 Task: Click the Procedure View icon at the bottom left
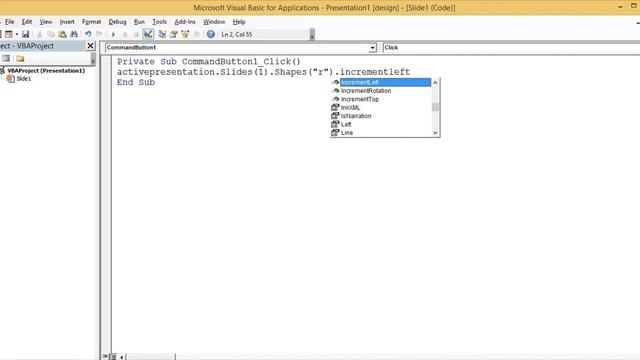106,357
